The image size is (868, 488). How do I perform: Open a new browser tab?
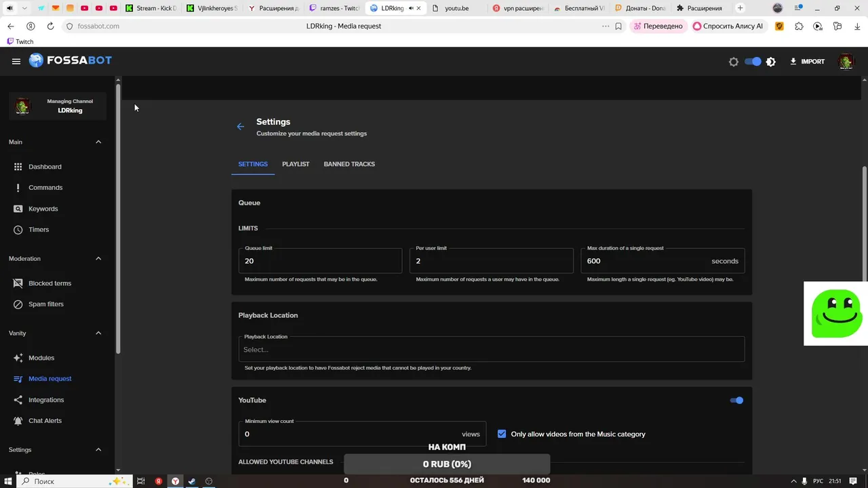click(x=740, y=8)
